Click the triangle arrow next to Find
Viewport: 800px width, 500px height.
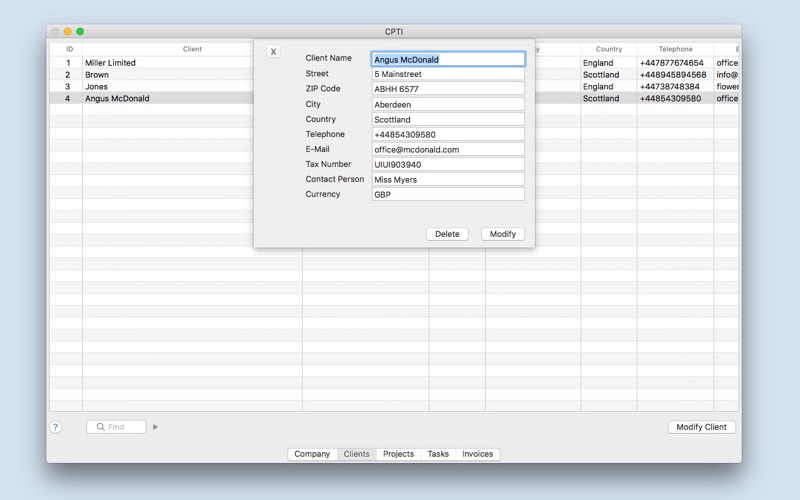pyautogui.click(x=155, y=427)
